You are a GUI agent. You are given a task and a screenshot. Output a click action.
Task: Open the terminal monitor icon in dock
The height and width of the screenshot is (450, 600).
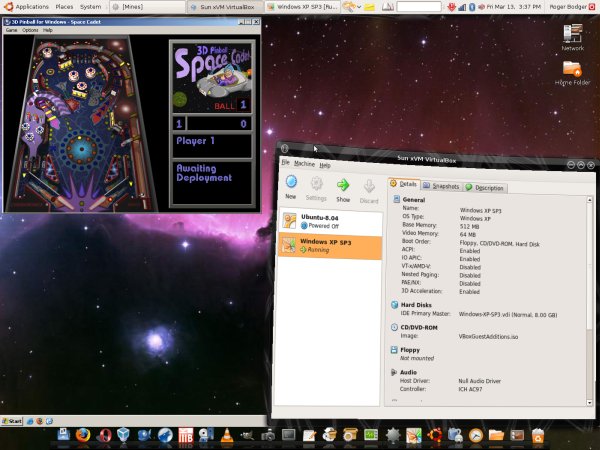click(x=289, y=435)
